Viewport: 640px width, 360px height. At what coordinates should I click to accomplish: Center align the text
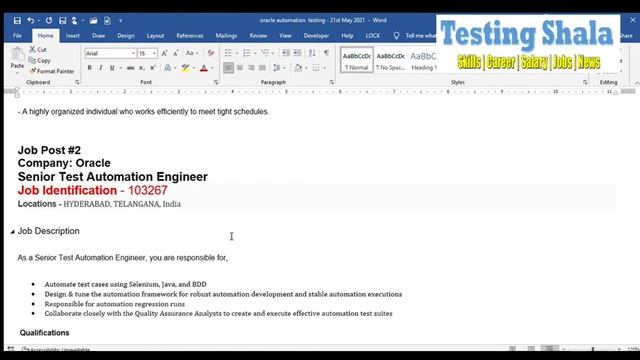click(240, 68)
